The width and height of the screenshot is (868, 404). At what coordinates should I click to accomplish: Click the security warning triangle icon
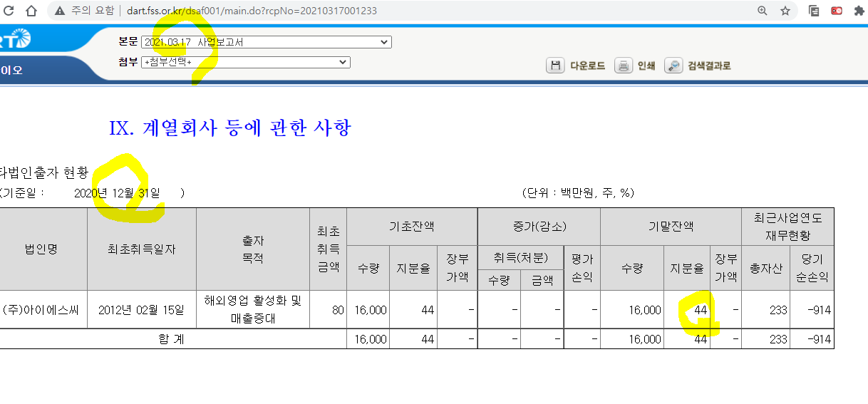point(60,11)
